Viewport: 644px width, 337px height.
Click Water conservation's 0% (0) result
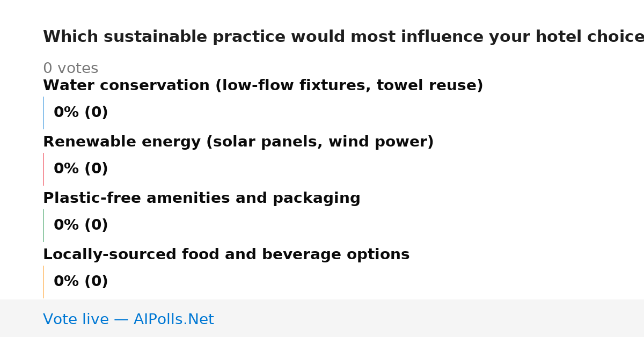tap(80, 113)
